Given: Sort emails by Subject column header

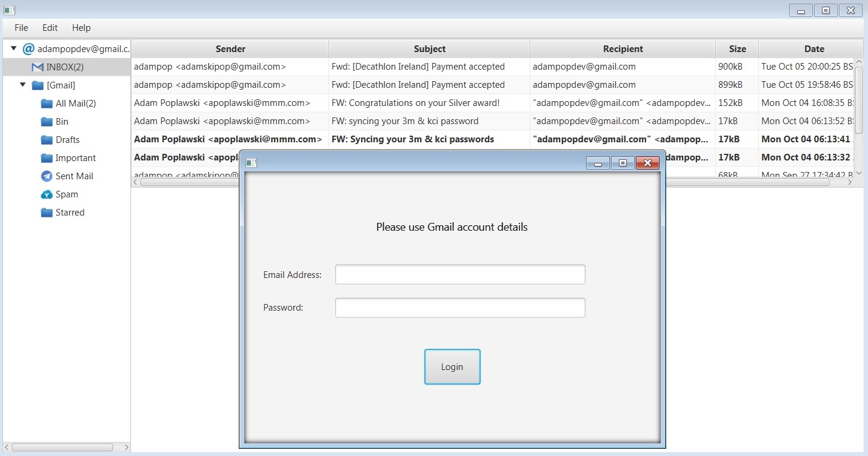Looking at the screenshot, I should point(430,49).
